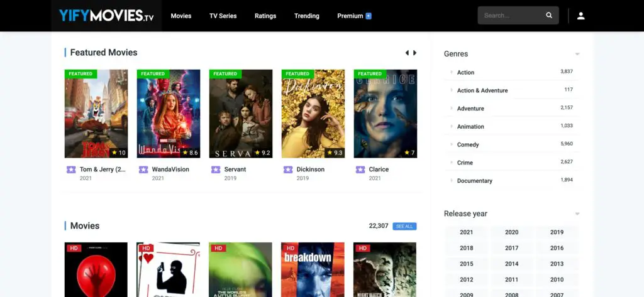Select the Documentary genre link

[x=474, y=181]
